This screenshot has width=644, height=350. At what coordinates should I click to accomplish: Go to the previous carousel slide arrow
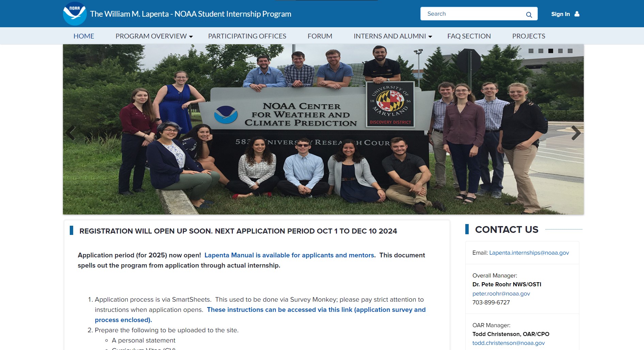70,133
